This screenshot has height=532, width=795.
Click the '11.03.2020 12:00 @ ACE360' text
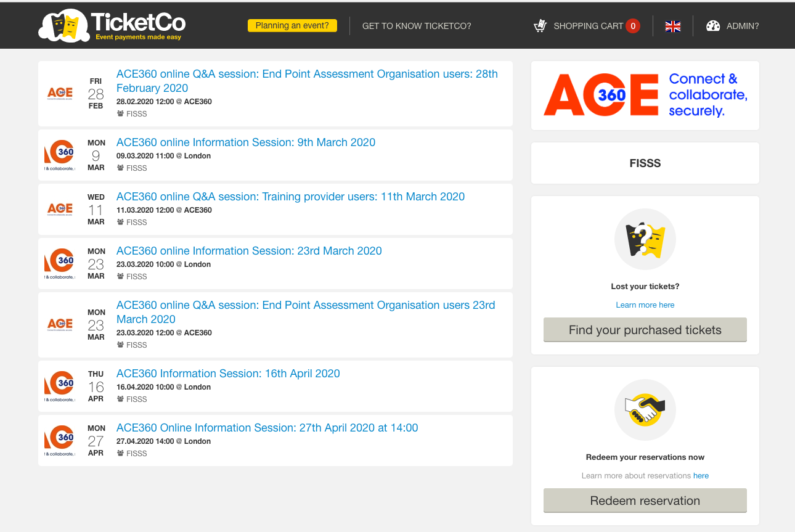click(x=164, y=210)
